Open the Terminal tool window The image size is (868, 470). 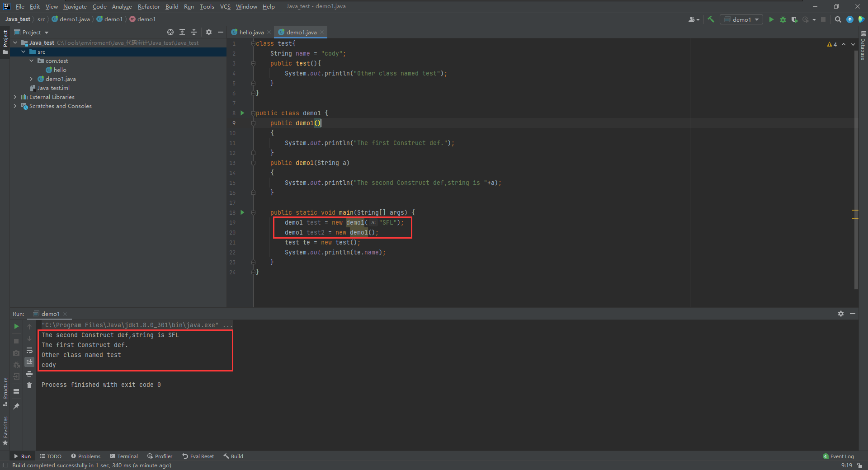pos(124,456)
